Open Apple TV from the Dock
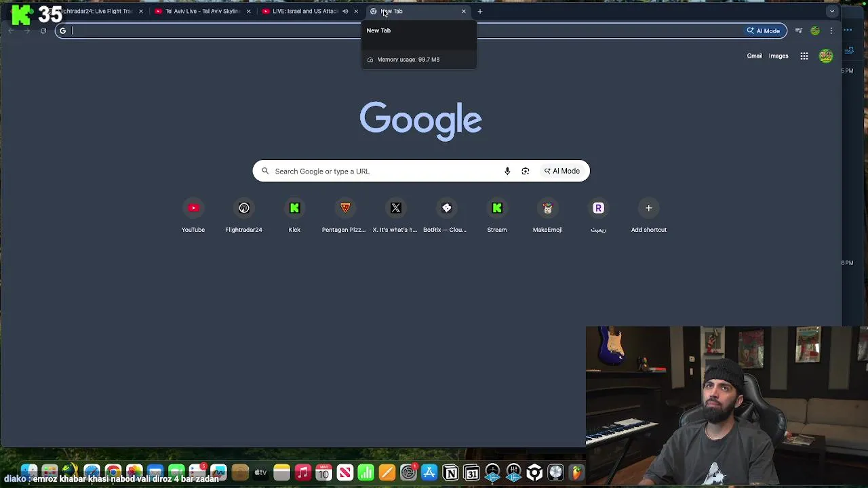The image size is (868, 488). 260,472
